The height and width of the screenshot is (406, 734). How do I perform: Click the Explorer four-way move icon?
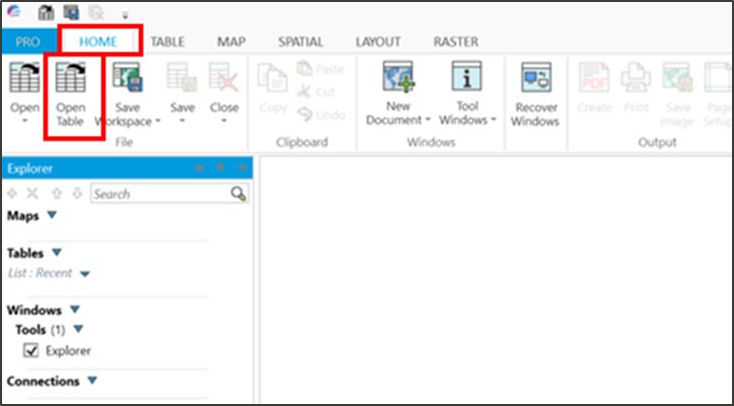12,193
